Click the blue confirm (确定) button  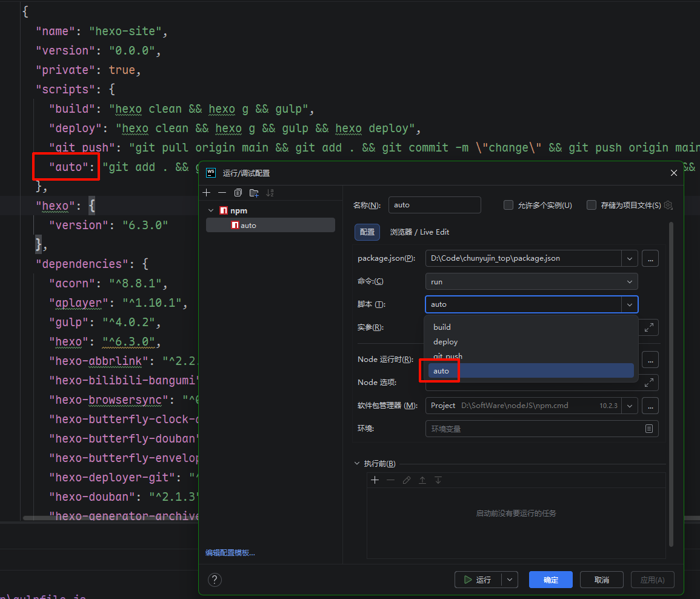[x=550, y=580]
